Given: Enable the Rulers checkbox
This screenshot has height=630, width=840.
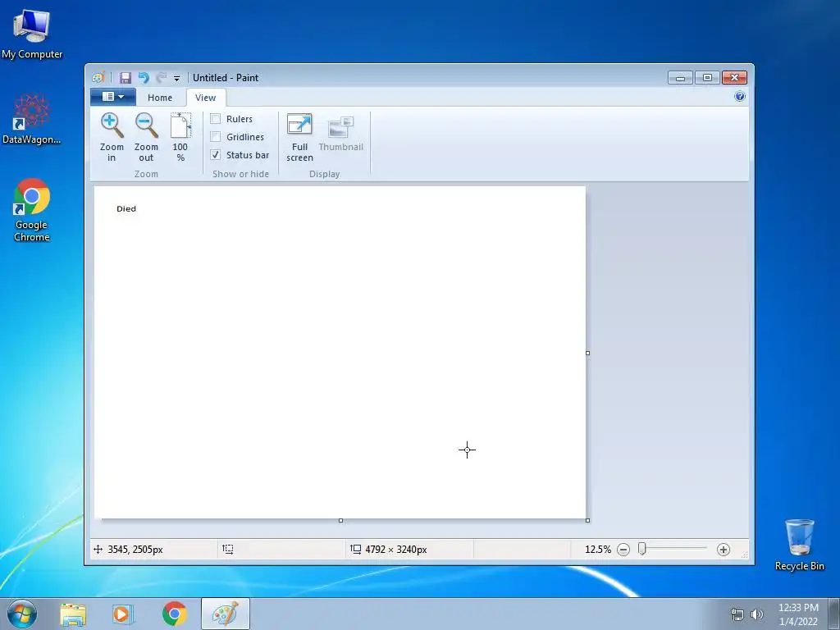Looking at the screenshot, I should pyautogui.click(x=216, y=119).
